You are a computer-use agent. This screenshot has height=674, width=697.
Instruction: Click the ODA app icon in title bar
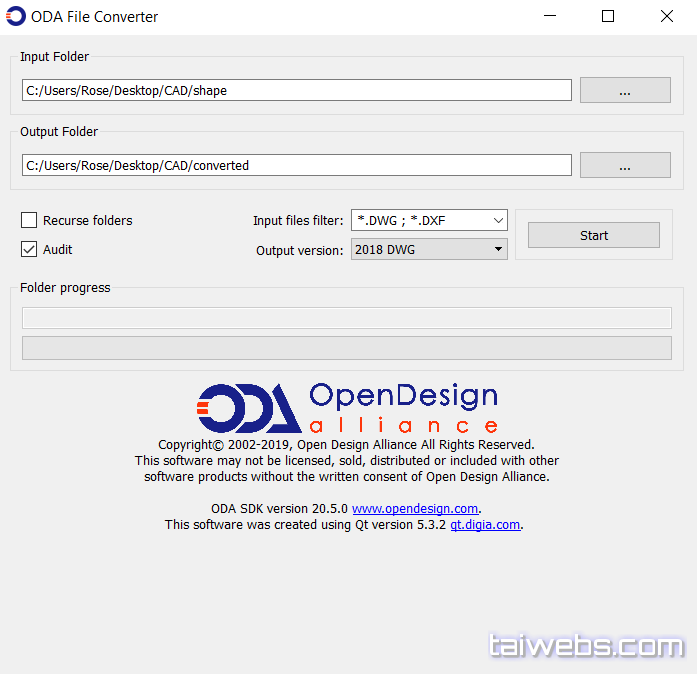point(16,17)
